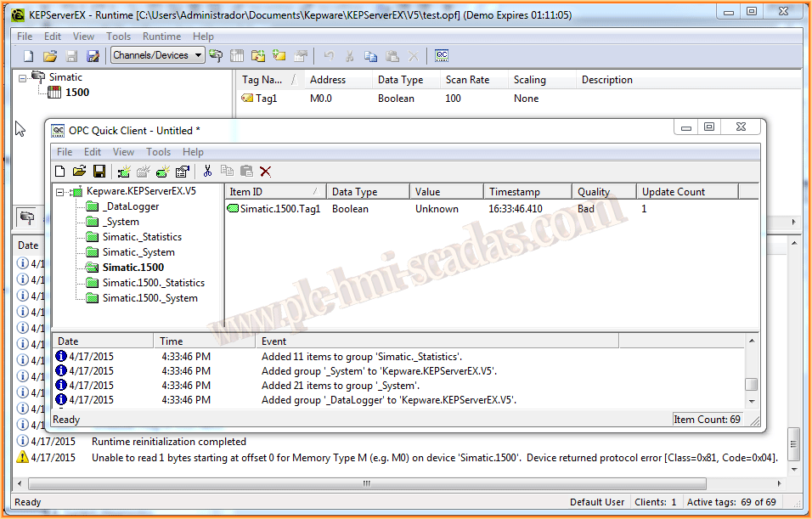Click New Server Connection icon in Quick Client
812x519 pixels.
123,172
